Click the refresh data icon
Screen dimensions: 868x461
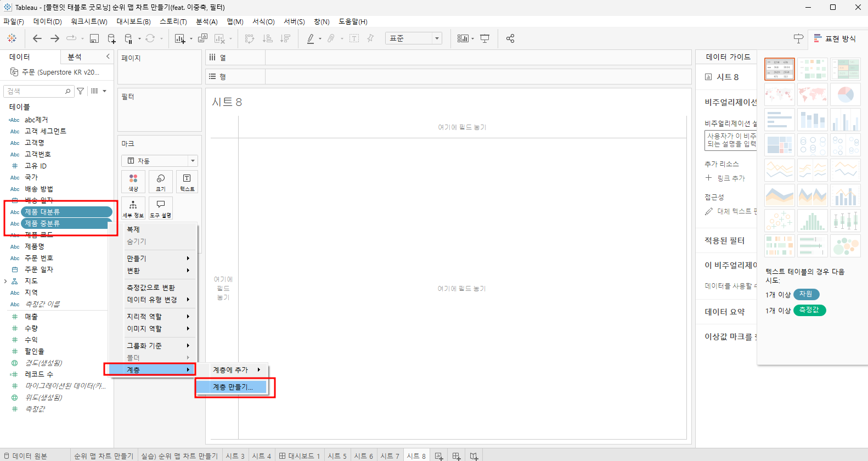(x=150, y=38)
